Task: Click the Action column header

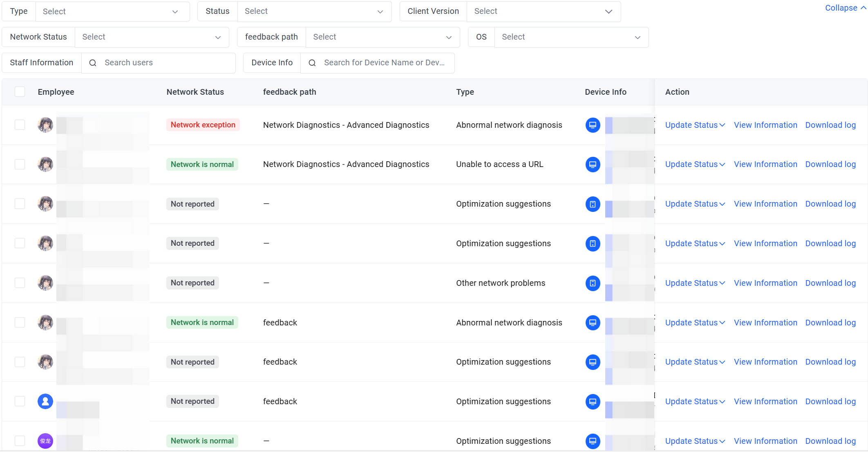Action: click(x=677, y=92)
